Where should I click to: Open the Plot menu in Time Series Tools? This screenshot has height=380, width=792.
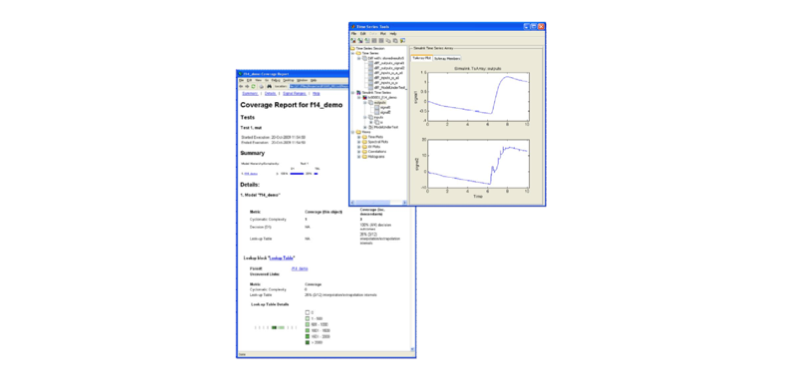point(383,33)
